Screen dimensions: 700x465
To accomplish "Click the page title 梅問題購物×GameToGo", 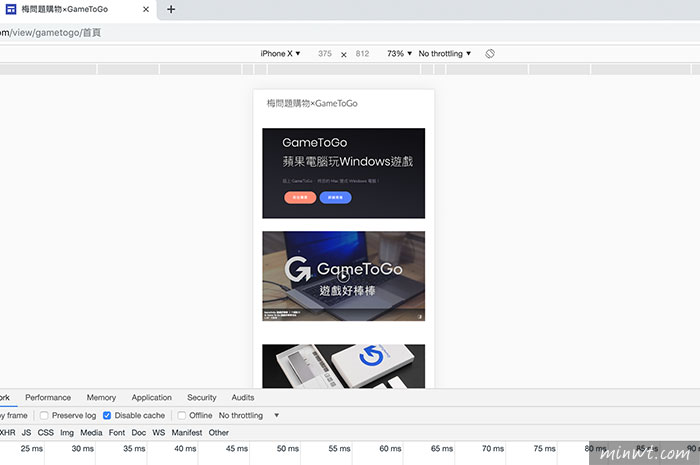I will (x=312, y=104).
